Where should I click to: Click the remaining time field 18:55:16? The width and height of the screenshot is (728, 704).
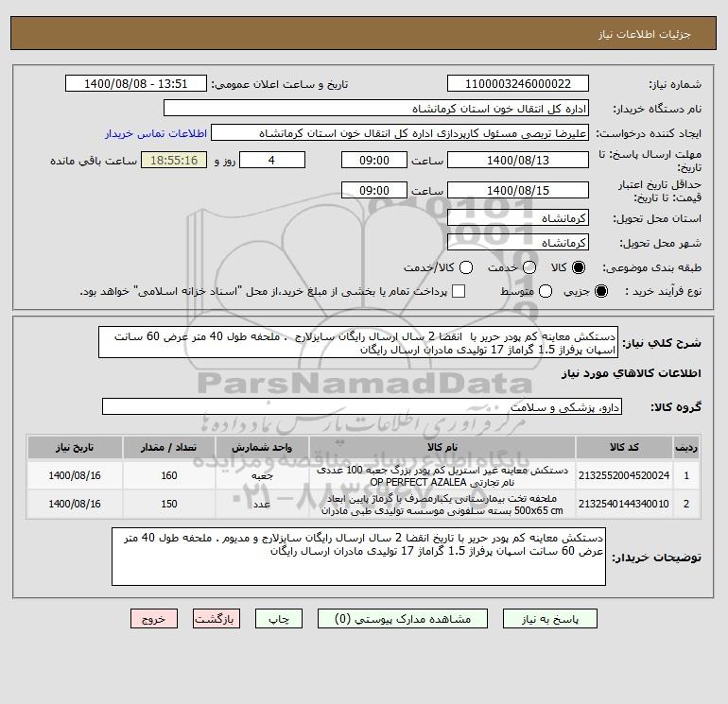(x=174, y=160)
